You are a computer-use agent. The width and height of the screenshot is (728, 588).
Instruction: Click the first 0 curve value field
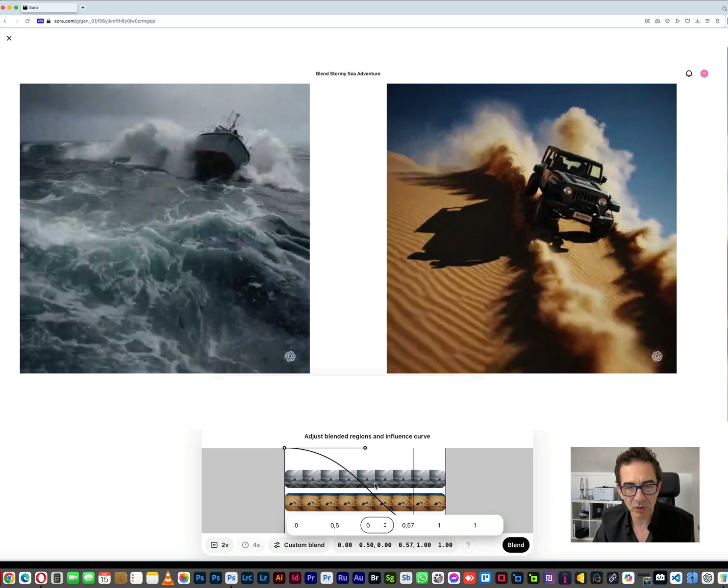pos(297,525)
